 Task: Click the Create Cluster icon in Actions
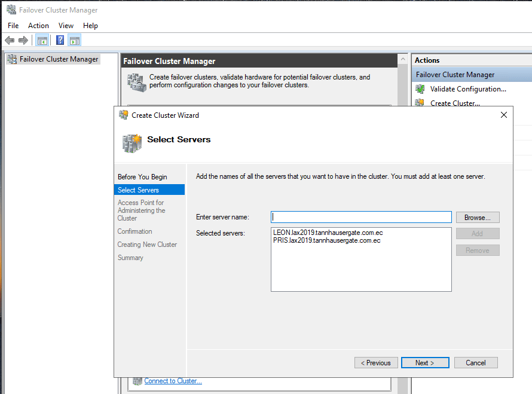click(420, 103)
